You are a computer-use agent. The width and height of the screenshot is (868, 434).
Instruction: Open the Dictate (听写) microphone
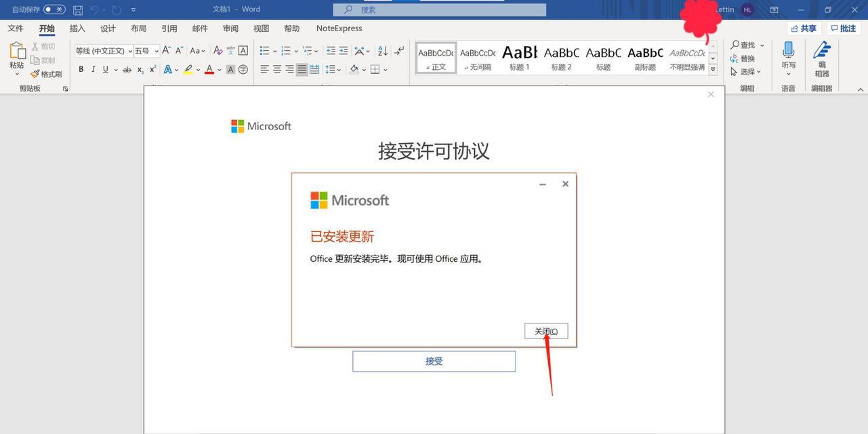coord(788,50)
